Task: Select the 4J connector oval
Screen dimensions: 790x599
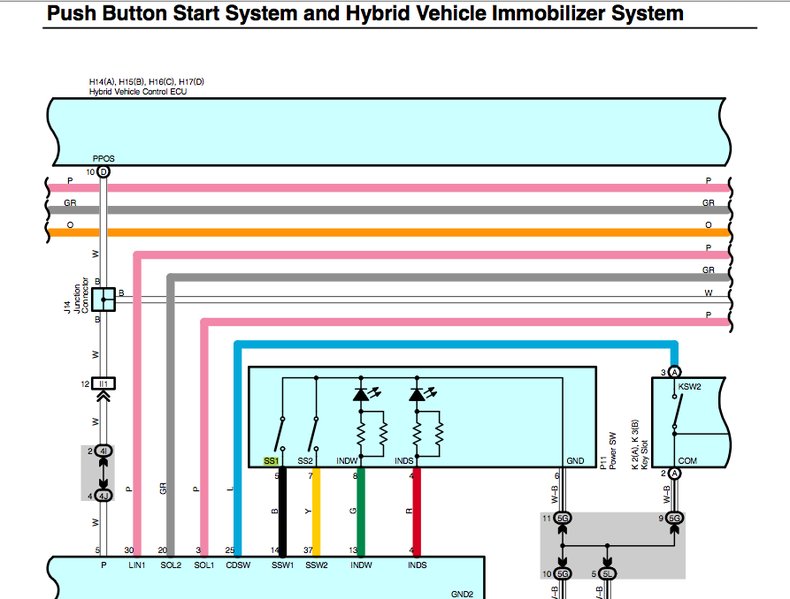Action: [x=103, y=496]
